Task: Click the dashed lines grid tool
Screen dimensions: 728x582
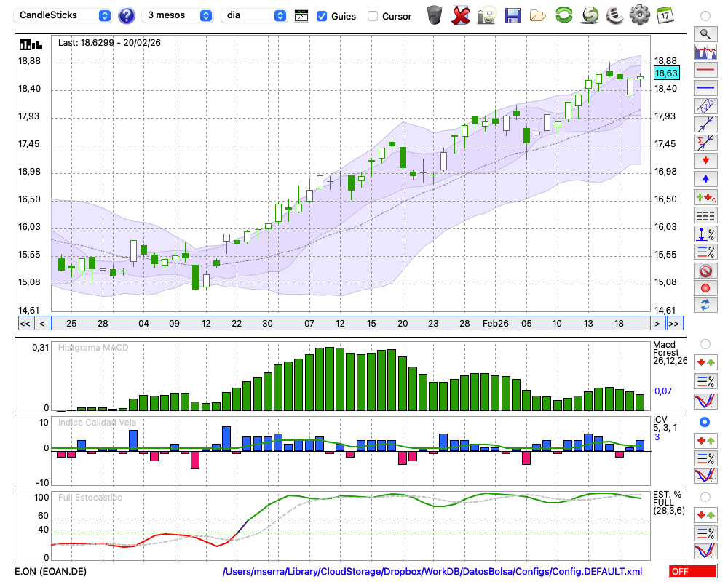Action: tap(705, 215)
